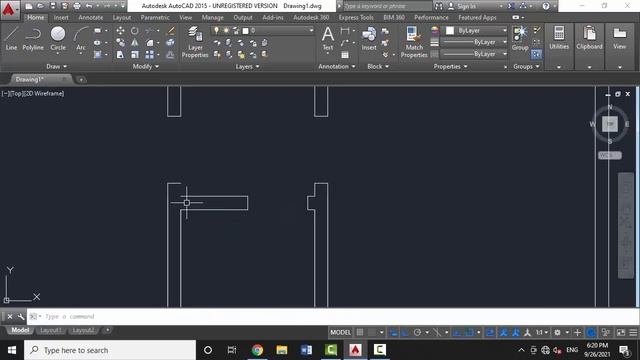Select the Polyline tool
The width and height of the screenshot is (640, 360).
pyautogui.click(x=33, y=39)
